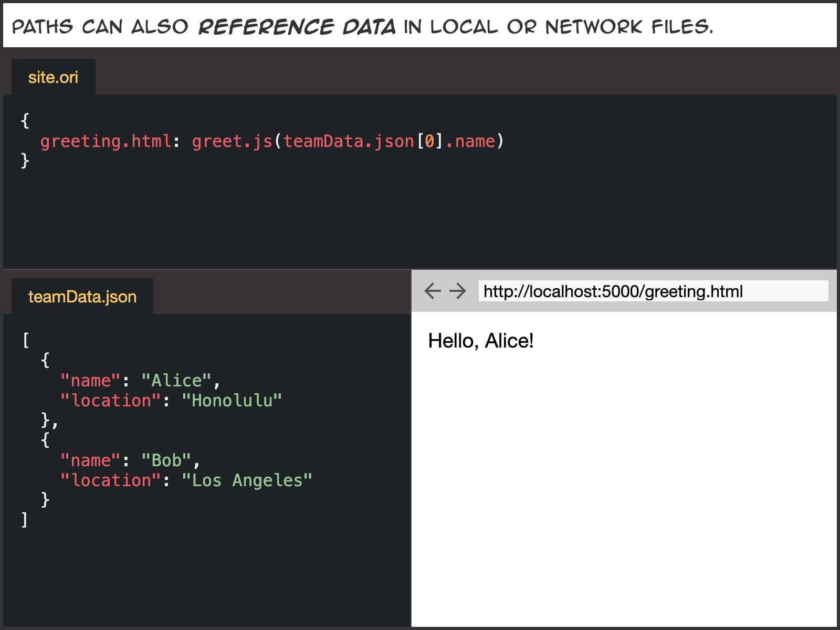
Task: Click the "REFERENCE DATA" bold caption text
Action: click(297, 26)
